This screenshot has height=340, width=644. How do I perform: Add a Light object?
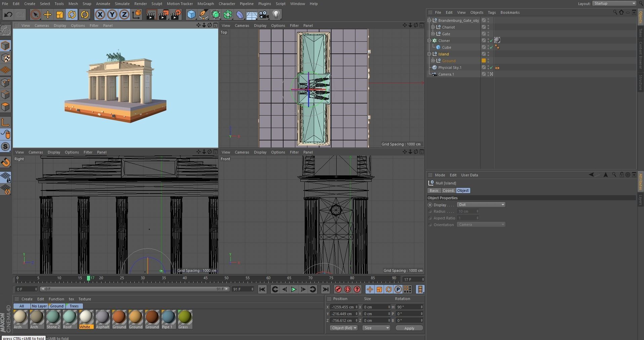[276, 14]
